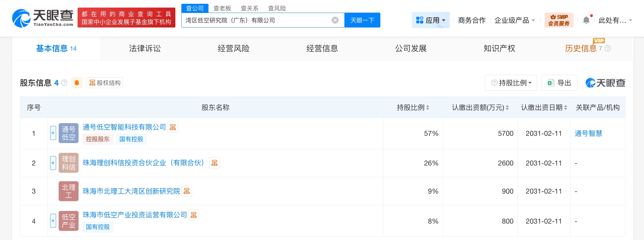
Task: Open equity structure icon for 珠海理创科信投资
Action: coord(214,163)
